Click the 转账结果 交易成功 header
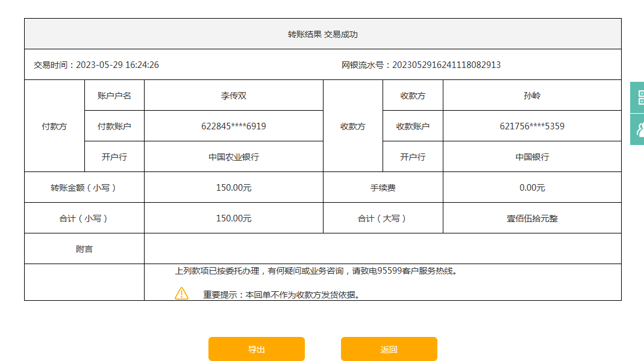Viewport: 644px width, 361px height. click(x=323, y=34)
